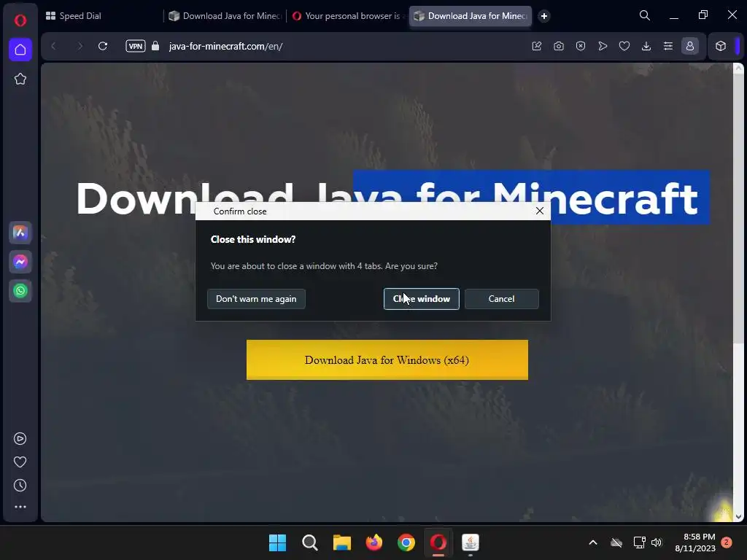Open the downloads panel
This screenshot has height=560, width=747.
point(646,46)
